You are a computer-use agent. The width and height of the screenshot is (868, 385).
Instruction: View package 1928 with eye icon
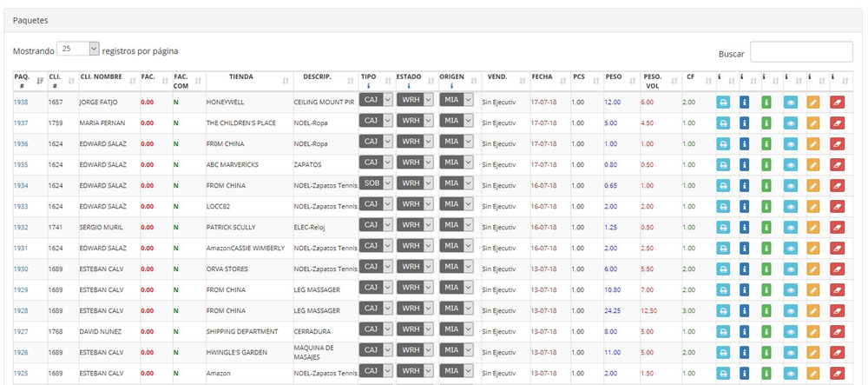(791, 311)
